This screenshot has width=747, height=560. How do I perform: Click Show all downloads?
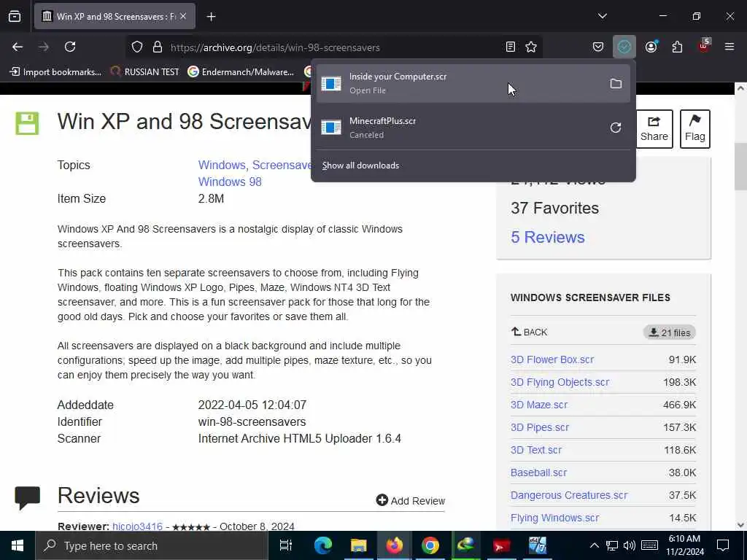coord(360,166)
